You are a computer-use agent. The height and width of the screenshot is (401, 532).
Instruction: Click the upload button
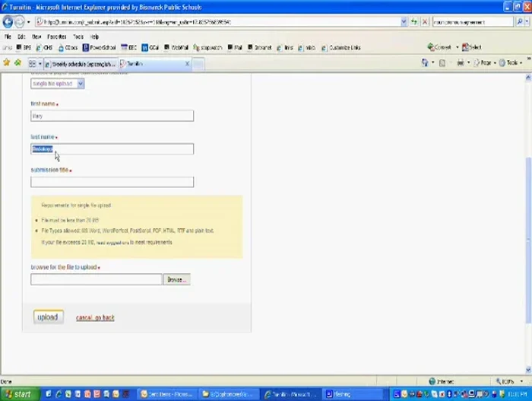[x=47, y=317]
